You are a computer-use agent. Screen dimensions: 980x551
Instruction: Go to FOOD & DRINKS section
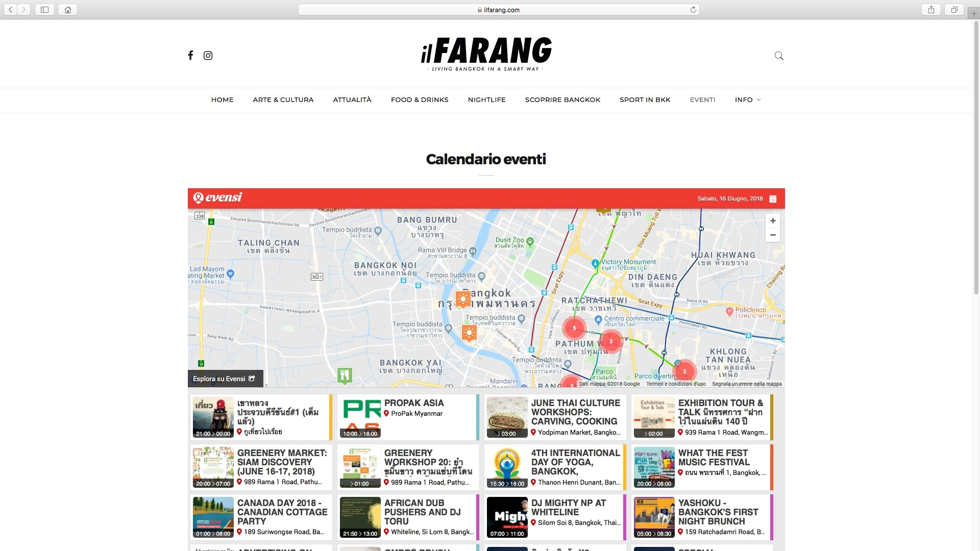pos(420,99)
